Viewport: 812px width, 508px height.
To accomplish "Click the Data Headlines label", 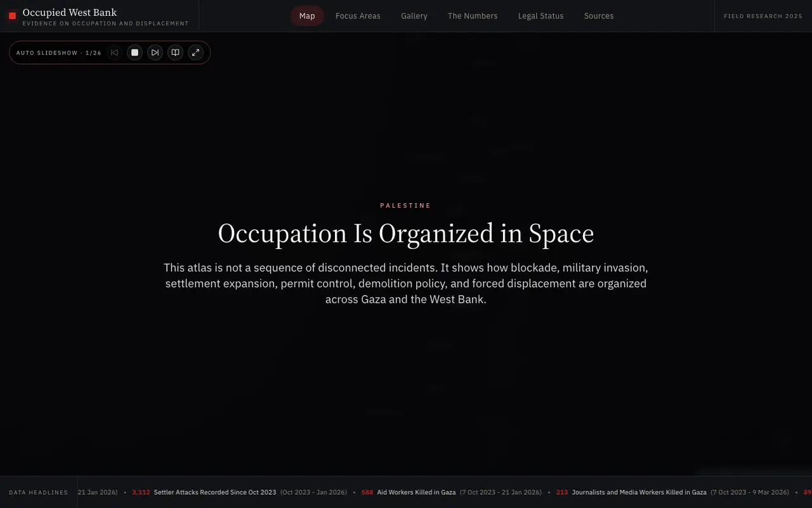I will [x=38, y=492].
